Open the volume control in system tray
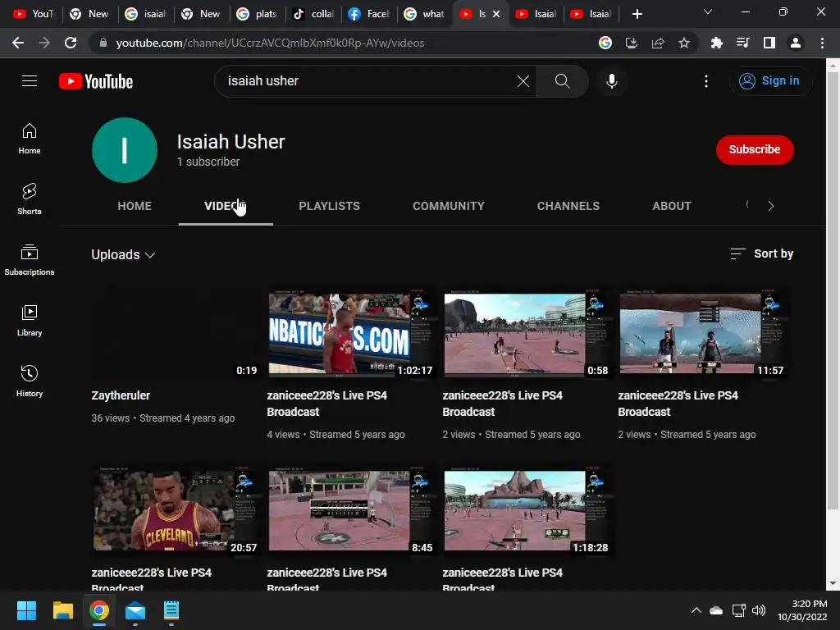 click(x=759, y=610)
